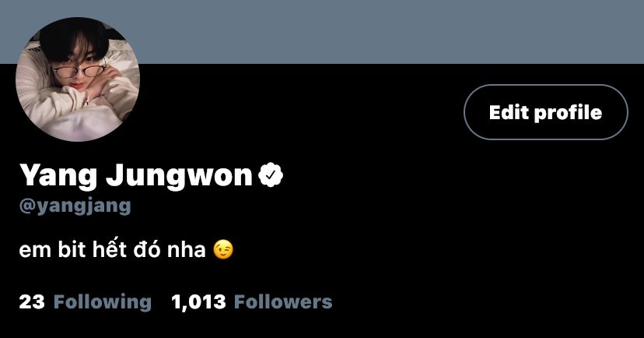
Task: Click the bio text "em bit hết đó nha"
Action: tap(112, 249)
